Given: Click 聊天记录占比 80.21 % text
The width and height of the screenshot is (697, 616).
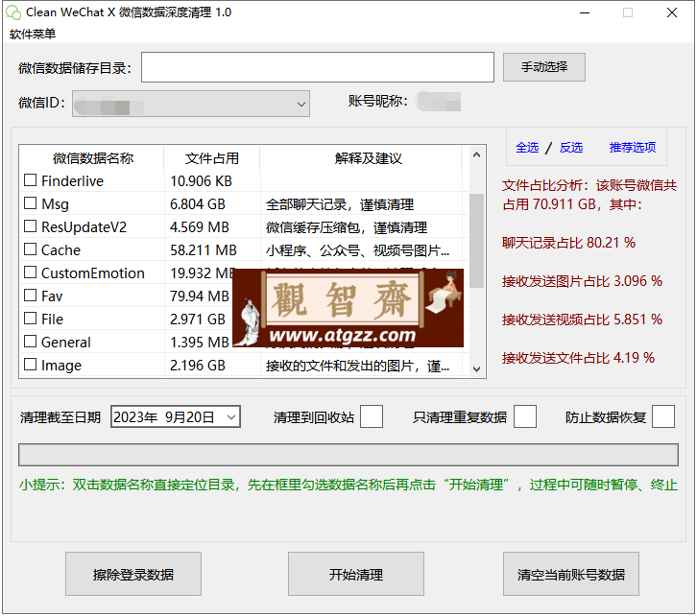Looking at the screenshot, I should pyautogui.click(x=568, y=243).
